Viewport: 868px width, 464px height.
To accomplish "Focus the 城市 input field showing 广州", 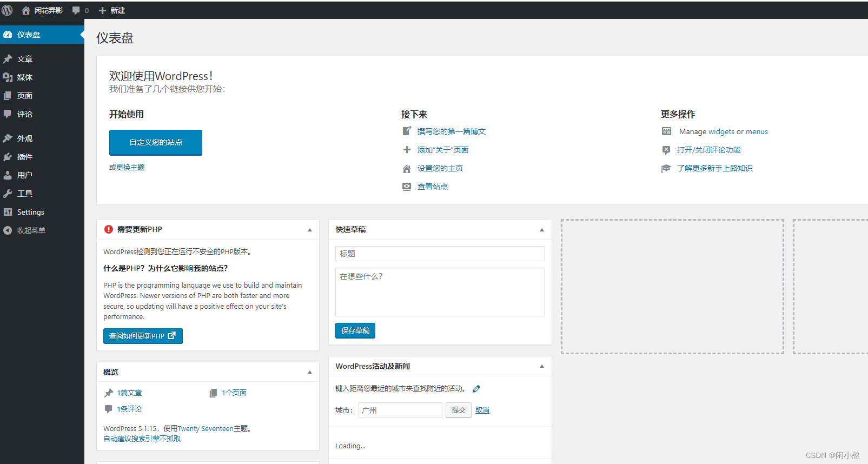I will point(400,410).
